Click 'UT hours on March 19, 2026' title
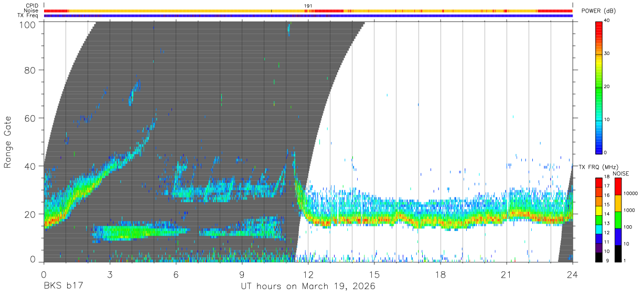 tap(308, 287)
